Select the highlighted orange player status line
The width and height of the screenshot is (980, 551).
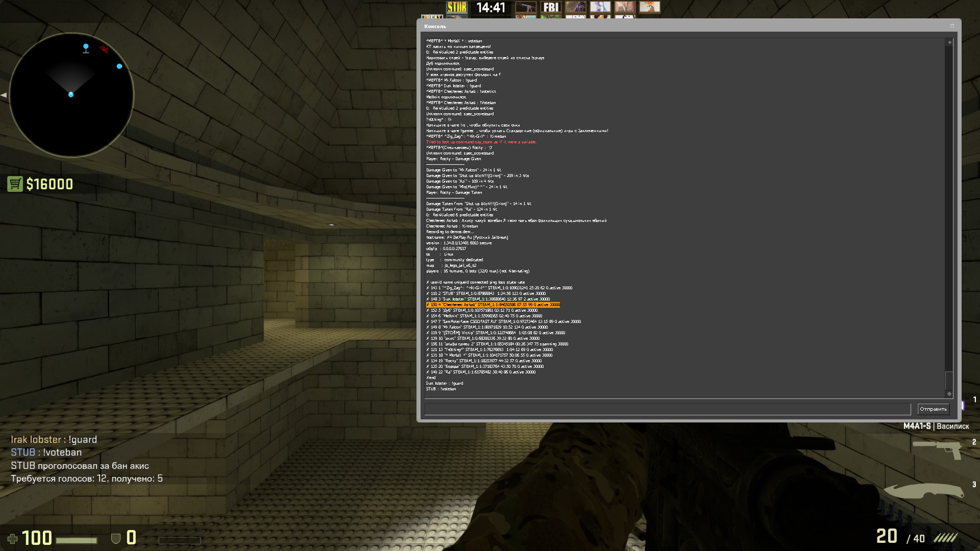click(x=493, y=305)
